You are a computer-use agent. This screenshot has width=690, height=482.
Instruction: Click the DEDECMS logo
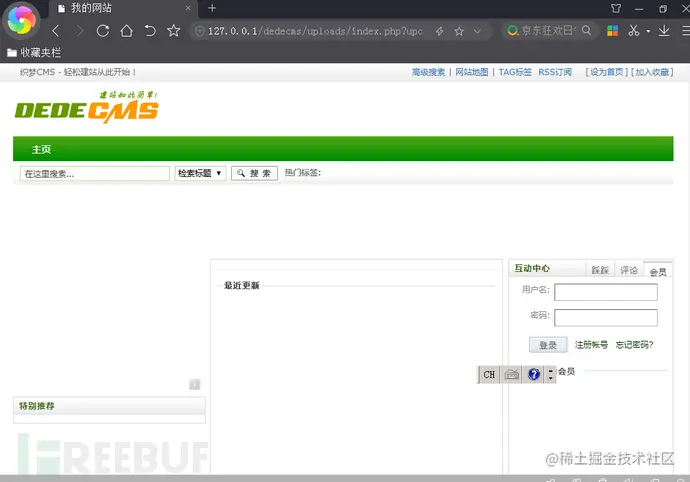coord(87,107)
